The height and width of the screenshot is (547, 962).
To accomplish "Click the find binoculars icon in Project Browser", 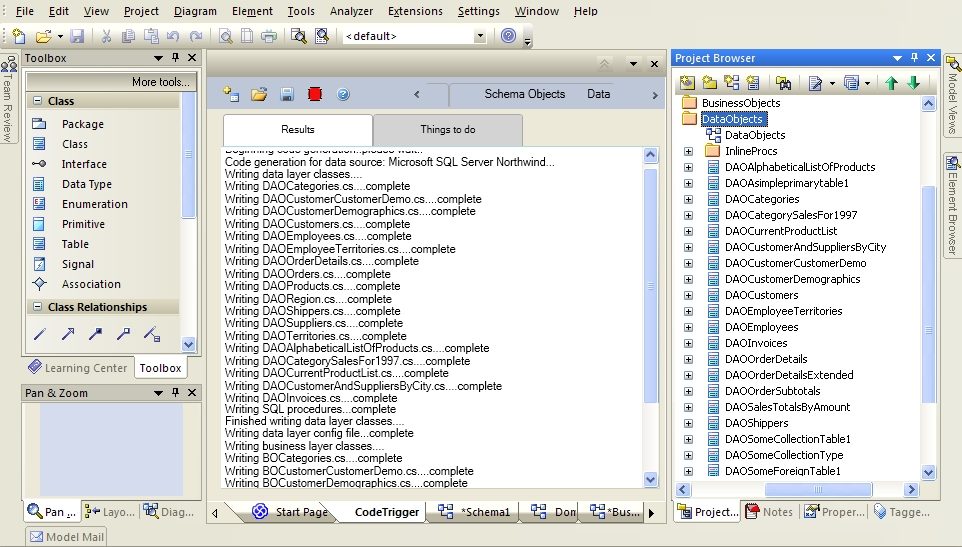I will (783, 83).
